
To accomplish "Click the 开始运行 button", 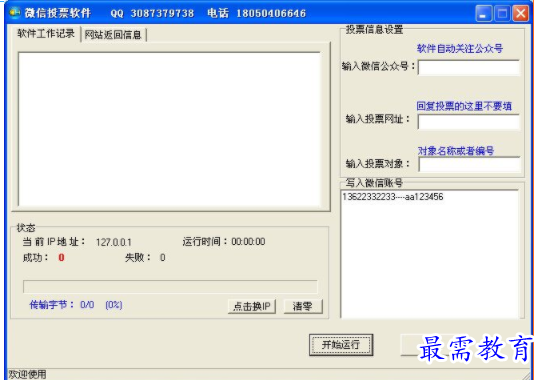I will coord(341,344).
